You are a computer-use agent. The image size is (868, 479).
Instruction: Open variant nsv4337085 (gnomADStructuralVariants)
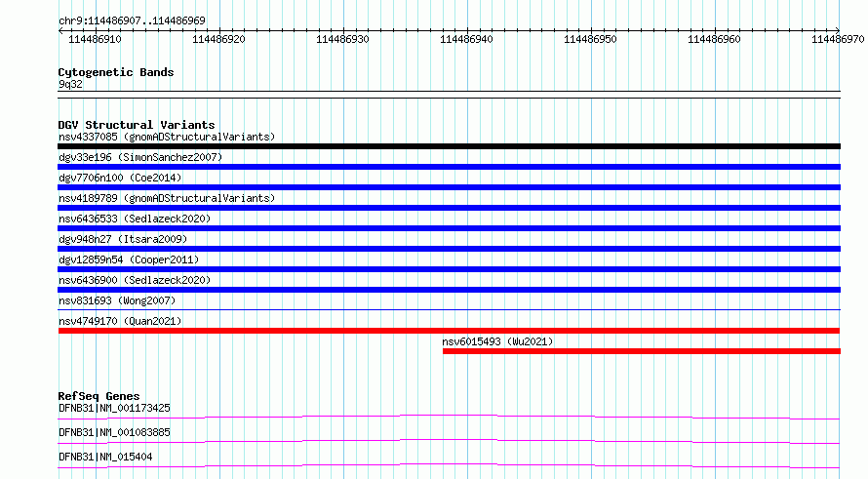pyautogui.click(x=167, y=137)
